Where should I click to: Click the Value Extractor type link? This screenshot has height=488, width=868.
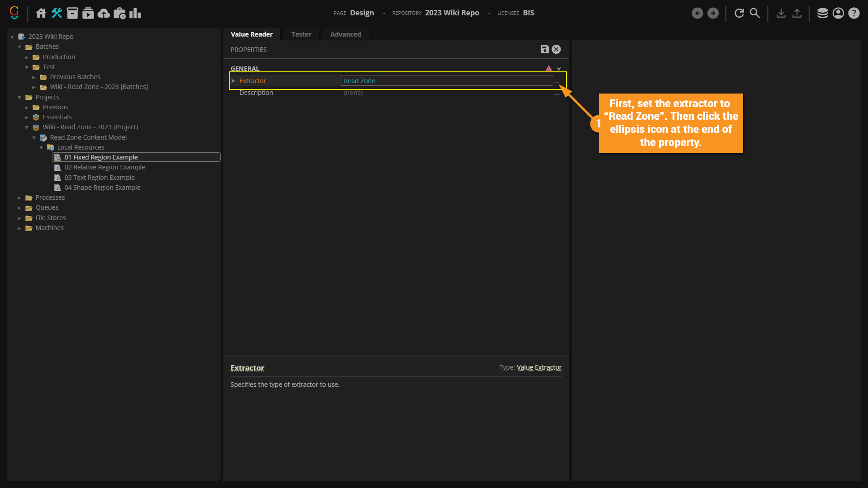tap(539, 367)
